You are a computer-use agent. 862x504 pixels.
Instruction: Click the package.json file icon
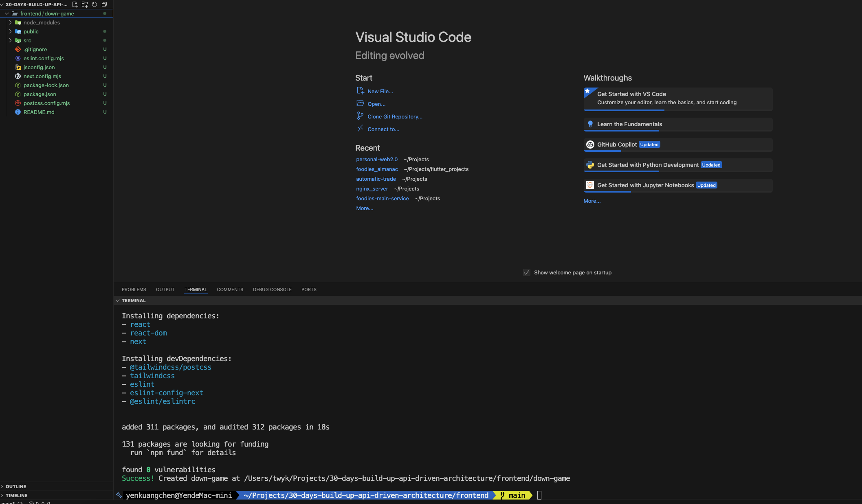pos(18,94)
